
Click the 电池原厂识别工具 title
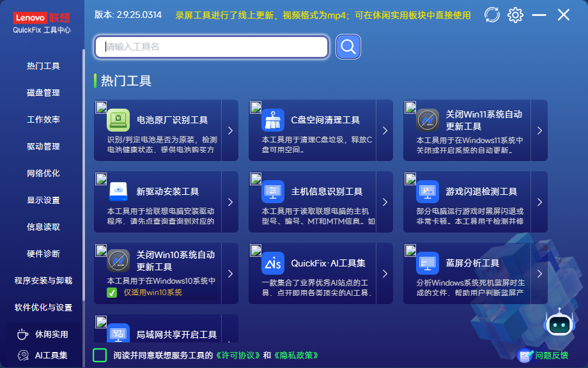(x=172, y=120)
